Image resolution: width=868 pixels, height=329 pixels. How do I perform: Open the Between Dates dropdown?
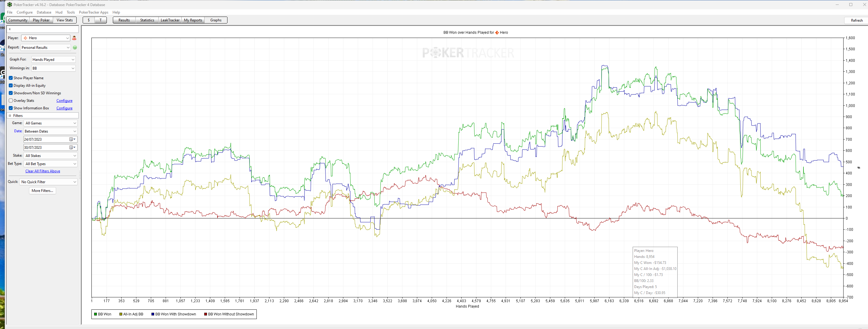pyautogui.click(x=51, y=131)
